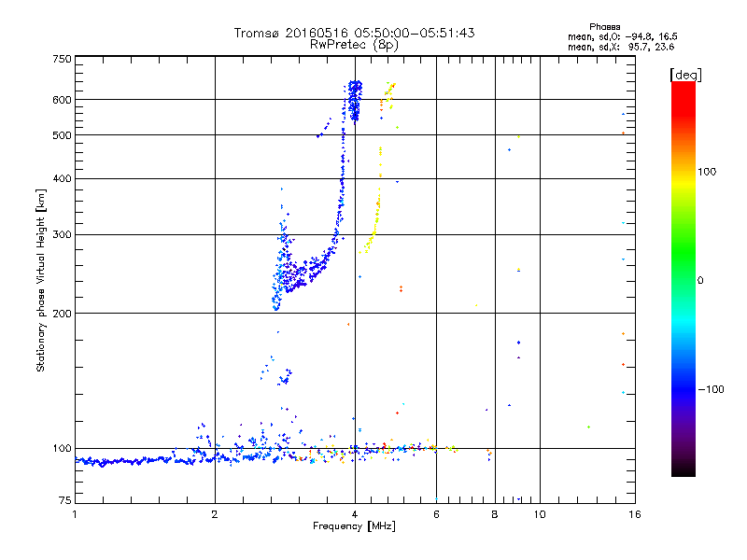Select the "mean, sd,O: -94.8, 16.5" line

point(622,36)
